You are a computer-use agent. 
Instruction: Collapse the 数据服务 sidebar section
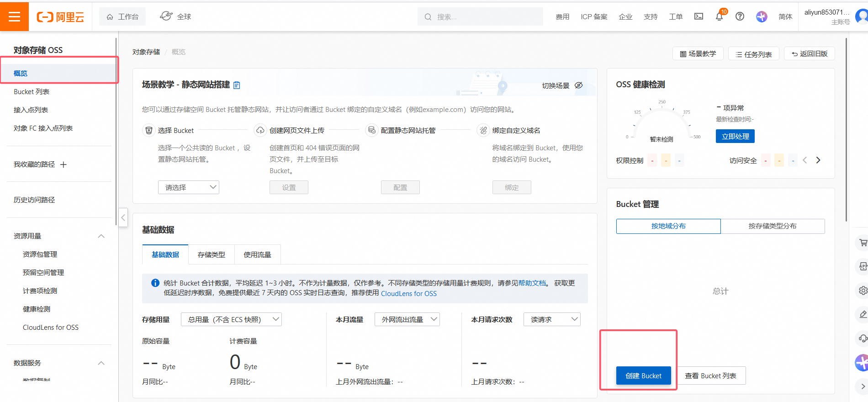[101, 363]
